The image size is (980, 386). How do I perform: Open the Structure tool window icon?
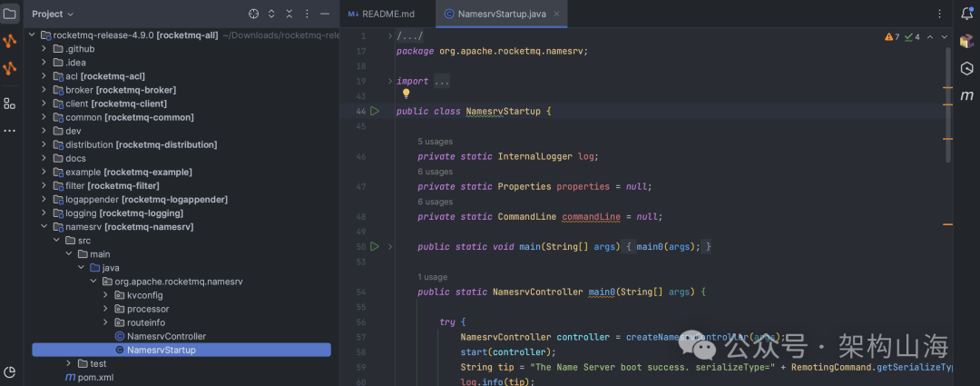pos(9,104)
